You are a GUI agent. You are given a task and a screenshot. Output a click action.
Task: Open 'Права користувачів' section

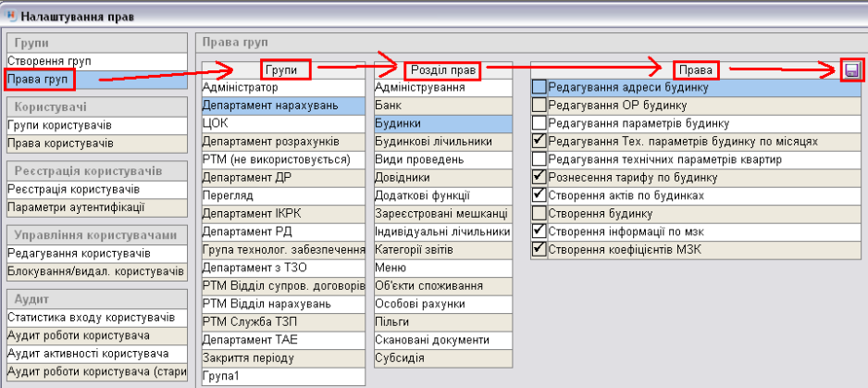60,143
